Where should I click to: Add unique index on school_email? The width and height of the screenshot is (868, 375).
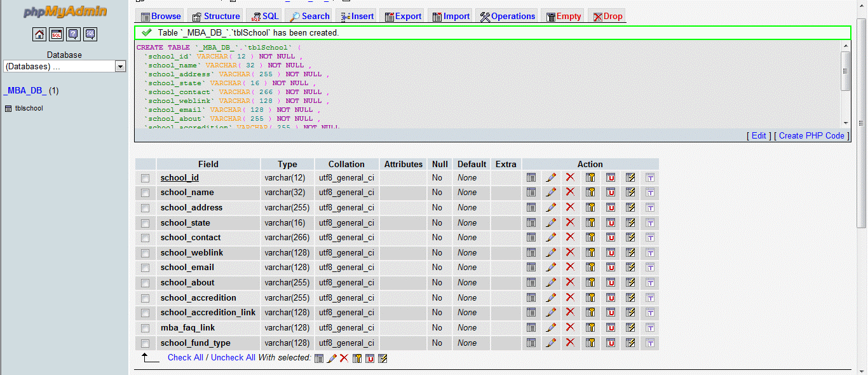click(x=611, y=268)
